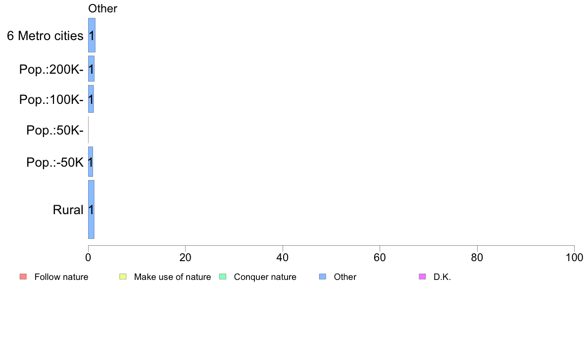Click the Make use of nature legend text
The image size is (588, 364).
coord(173,277)
